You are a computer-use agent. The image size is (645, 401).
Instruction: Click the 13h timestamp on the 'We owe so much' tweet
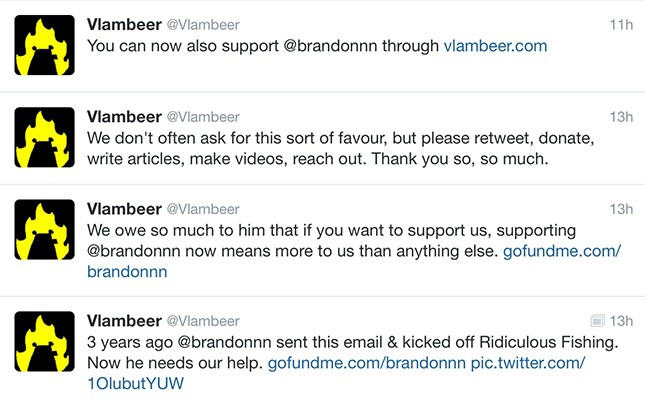pyautogui.click(x=621, y=209)
